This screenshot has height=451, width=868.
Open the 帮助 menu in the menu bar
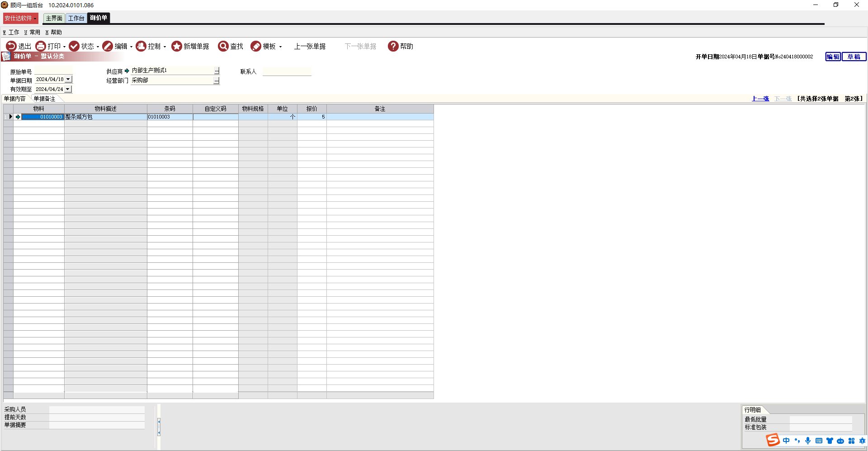pyautogui.click(x=53, y=32)
